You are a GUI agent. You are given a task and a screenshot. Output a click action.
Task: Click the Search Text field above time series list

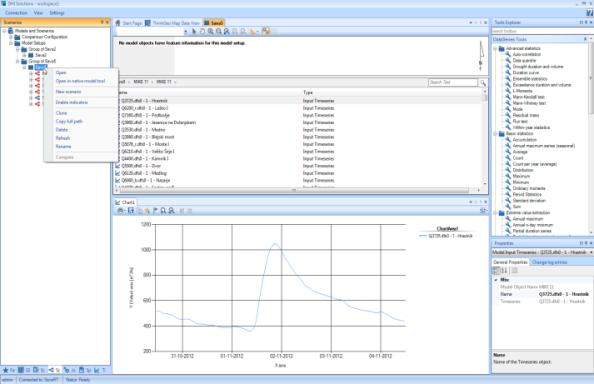453,82
